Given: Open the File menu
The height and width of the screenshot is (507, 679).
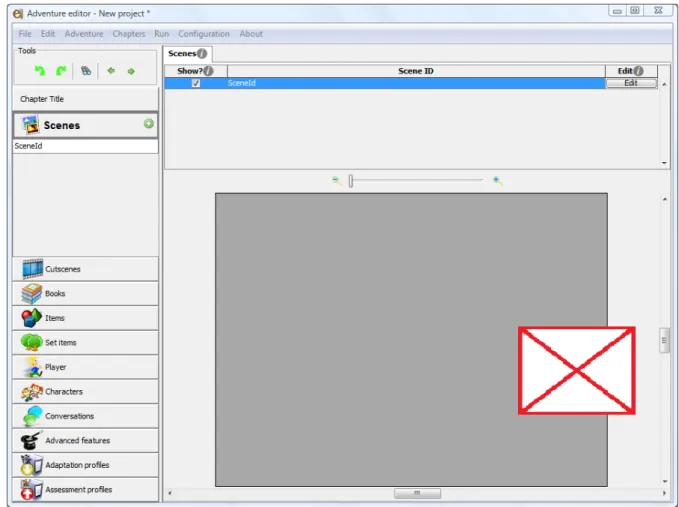Looking at the screenshot, I should pos(25,34).
